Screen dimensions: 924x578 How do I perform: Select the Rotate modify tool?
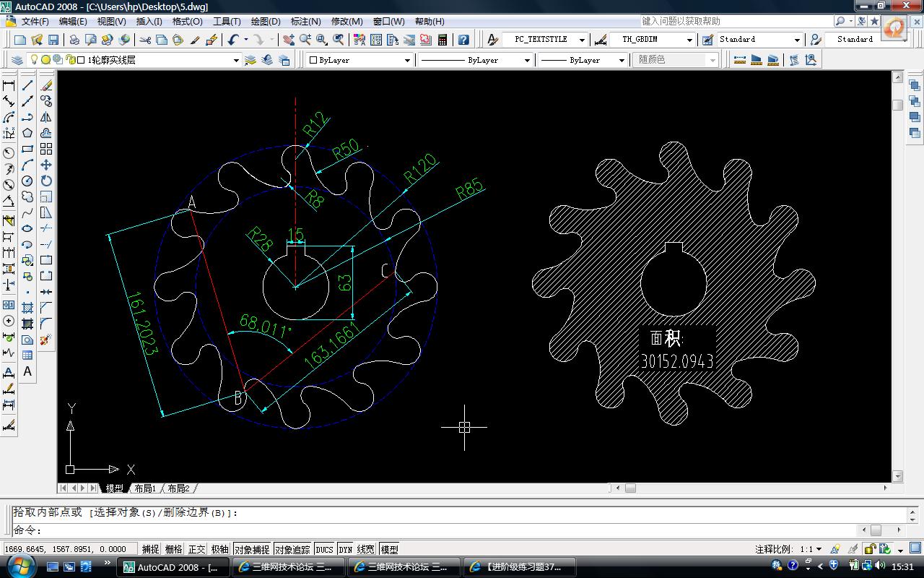[46, 181]
